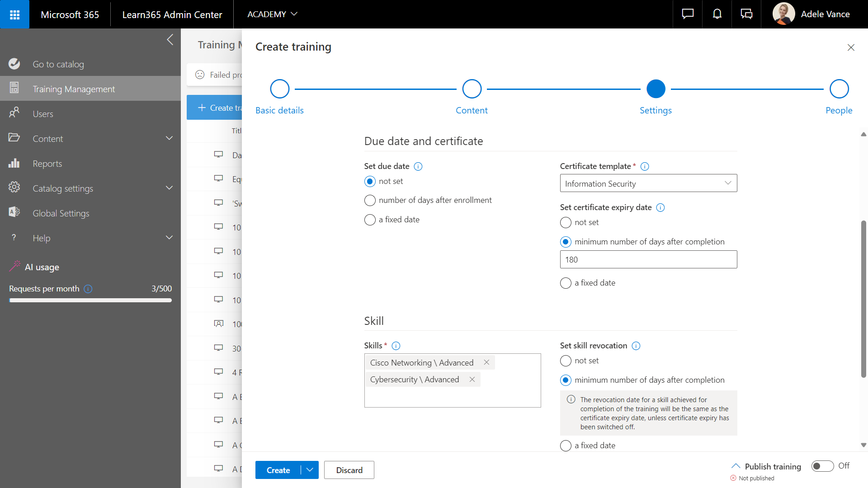Screen dimensions: 868x488
Task: Open the Create button dropdown arrow
Action: [310, 470]
